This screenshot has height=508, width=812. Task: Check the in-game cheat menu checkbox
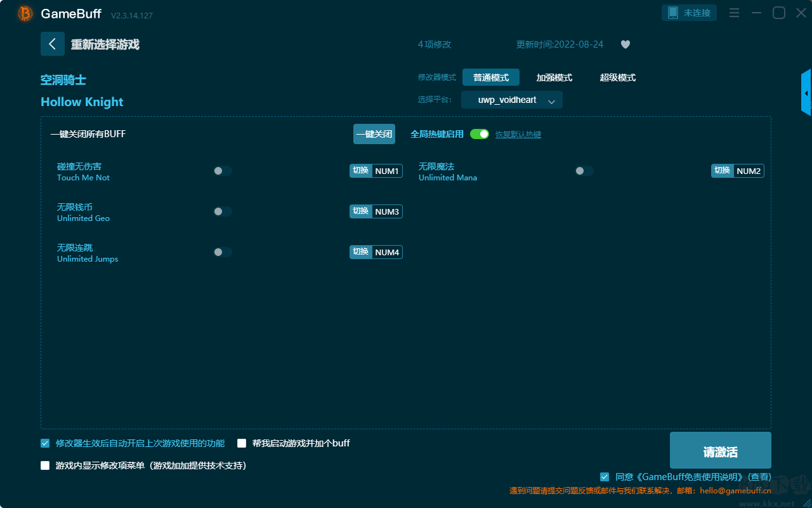point(45,465)
